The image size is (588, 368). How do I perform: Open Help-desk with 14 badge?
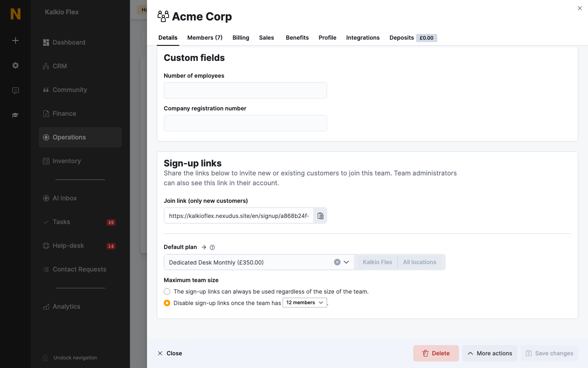[x=80, y=246]
